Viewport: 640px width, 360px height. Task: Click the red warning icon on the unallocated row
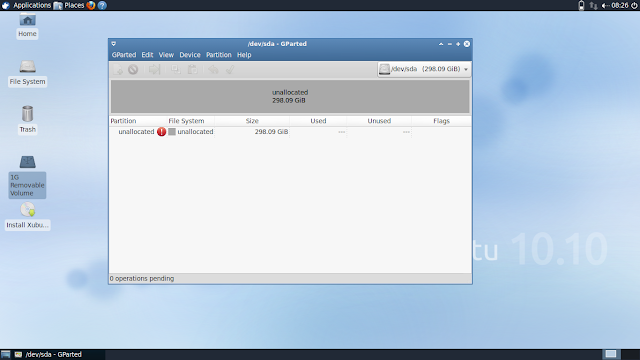(161, 132)
